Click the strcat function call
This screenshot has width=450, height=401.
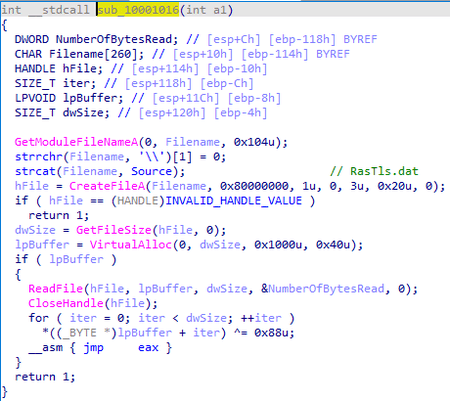(35, 171)
